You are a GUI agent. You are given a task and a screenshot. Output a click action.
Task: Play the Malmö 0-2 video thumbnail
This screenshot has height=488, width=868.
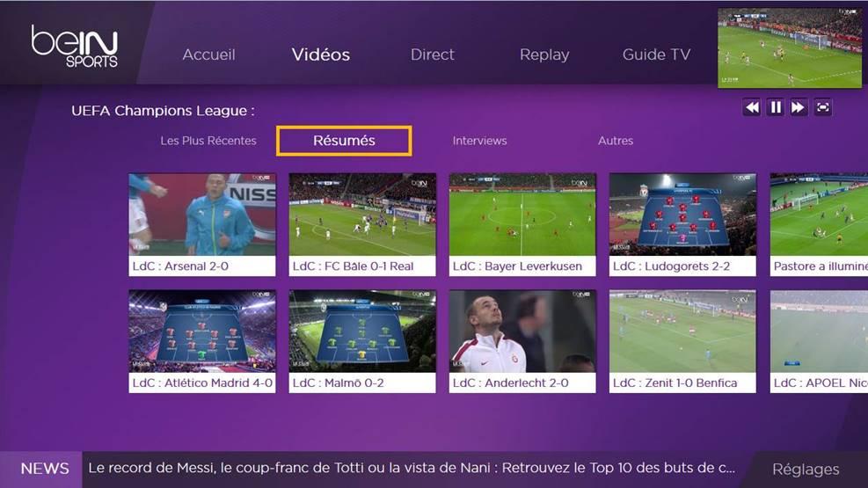tap(362, 331)
